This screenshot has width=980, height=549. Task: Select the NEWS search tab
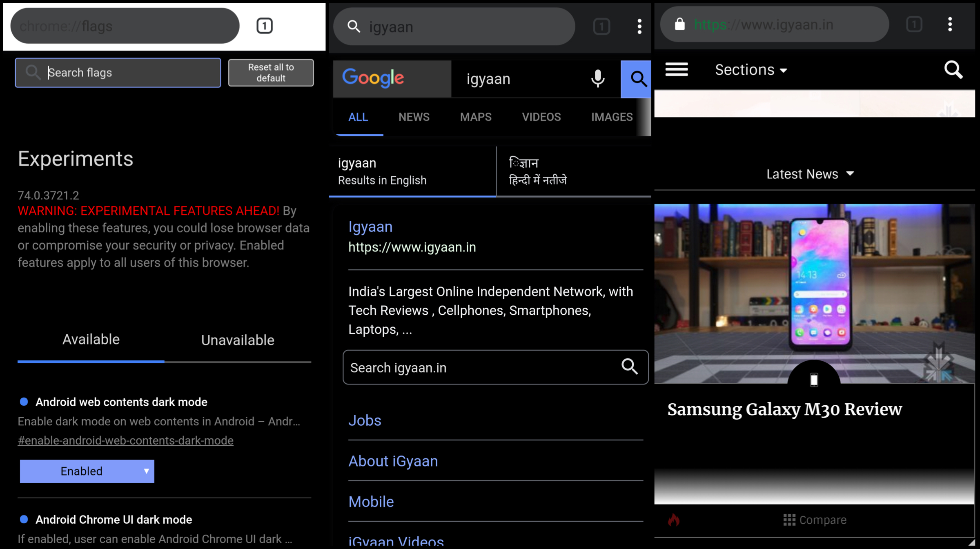[414, 117]
